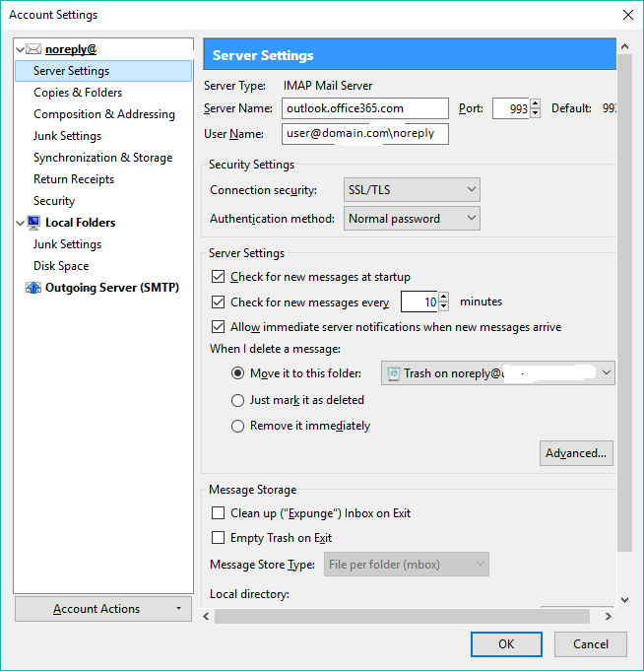Open the Connection security dropdown
644x671 pixels.
click(x=412, y=189)
